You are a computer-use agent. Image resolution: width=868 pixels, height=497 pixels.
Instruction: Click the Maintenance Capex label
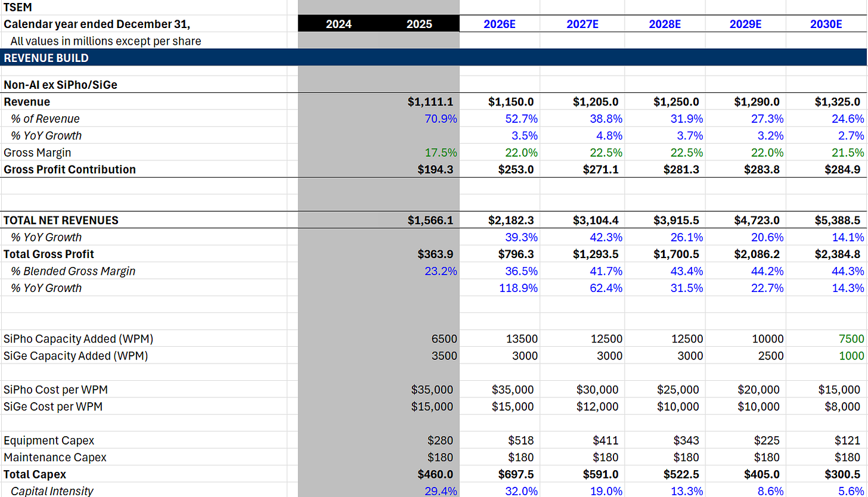tap(55, 457)
